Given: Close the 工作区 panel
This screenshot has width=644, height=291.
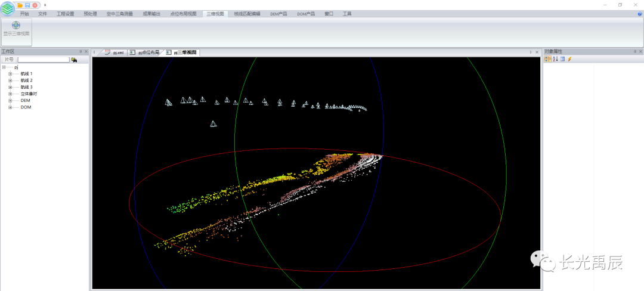Looking at the screenshot, I should coord(86,52).
